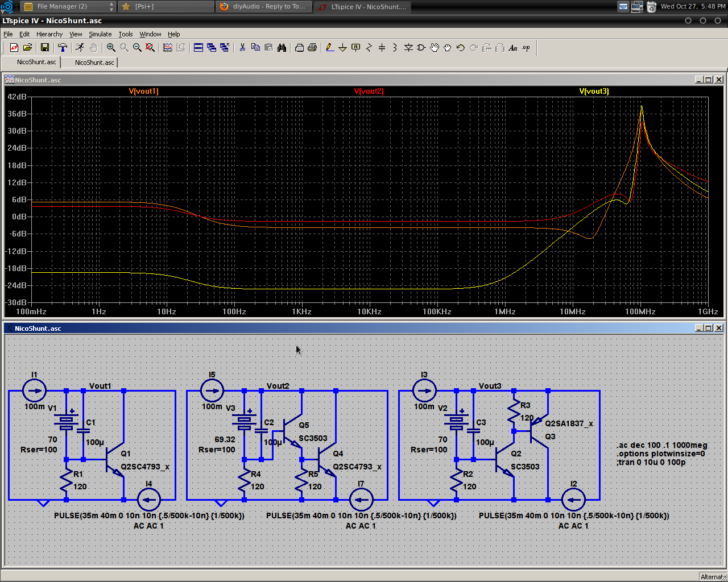This screenshot has height=582, width=728.
Task: Open the Edit menu
Action: click(24, 34)
